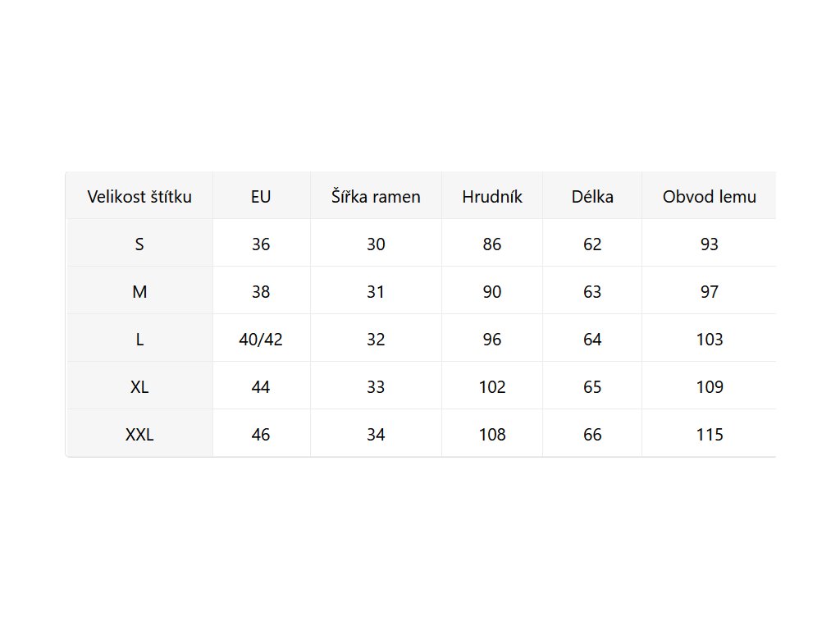Click the Obvod lemu header cell
Screen dimensions: 840x630
(709, 197)
